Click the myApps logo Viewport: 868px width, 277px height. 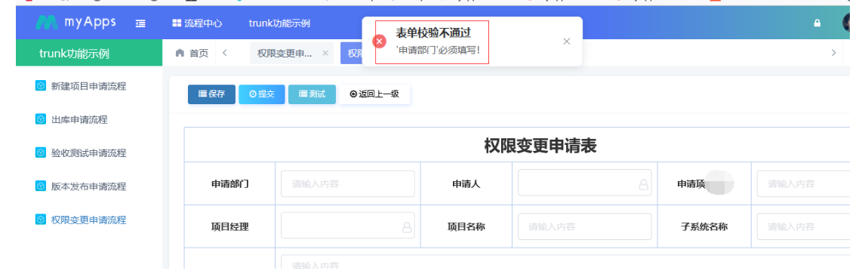coord(75,22)
